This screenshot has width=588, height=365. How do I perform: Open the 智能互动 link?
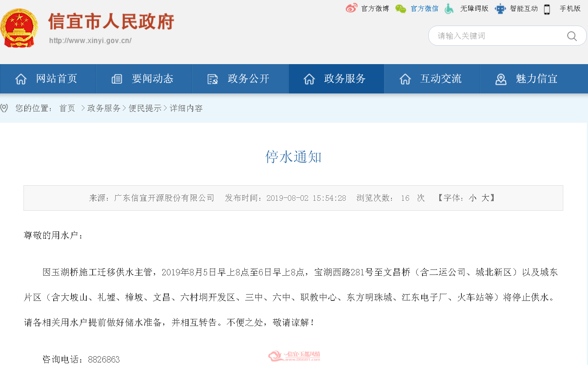(x=524, y=8)
